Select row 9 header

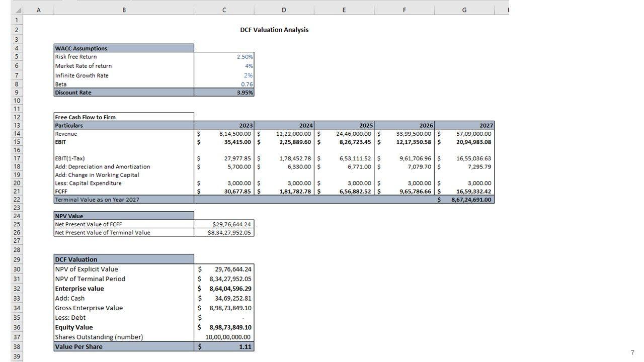coord(16,93)
